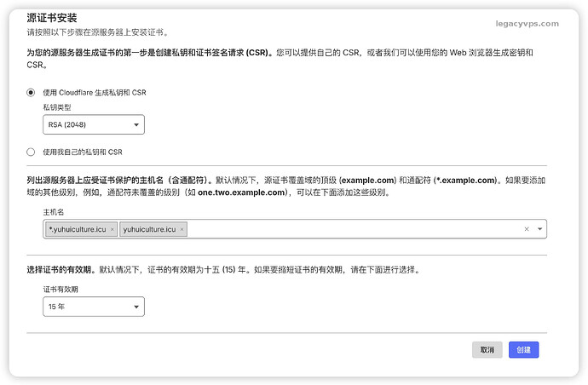The image size is (588, 385).
Task: Select "使用 Cloudflare 生成私钥和 CSR" radio option
Action: tap(31, 93)
